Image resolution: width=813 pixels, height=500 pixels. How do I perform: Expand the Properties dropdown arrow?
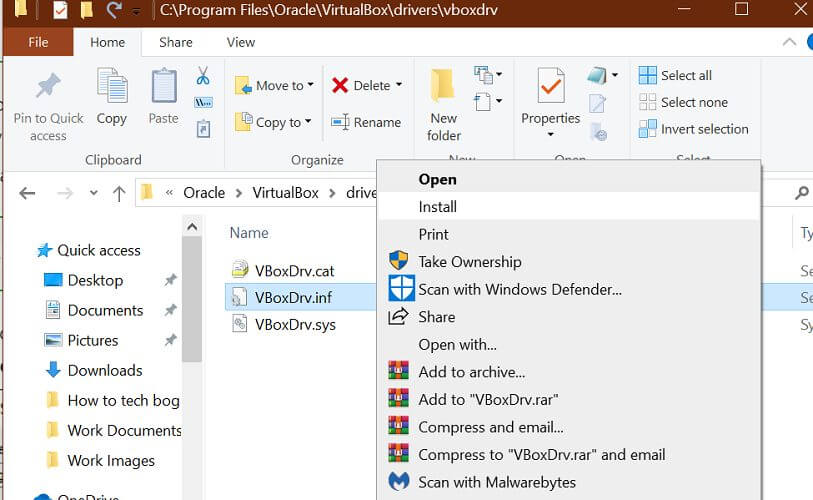click(x=551, y=135)
